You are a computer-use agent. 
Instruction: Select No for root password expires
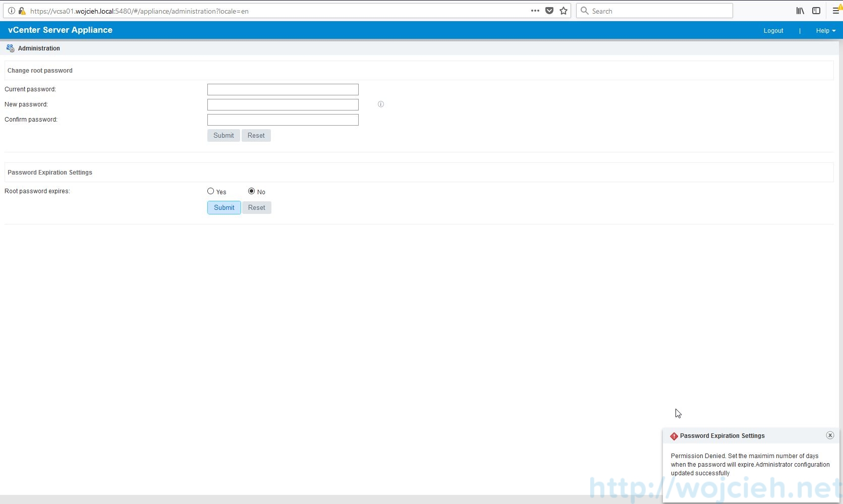[x=251, y=191]
